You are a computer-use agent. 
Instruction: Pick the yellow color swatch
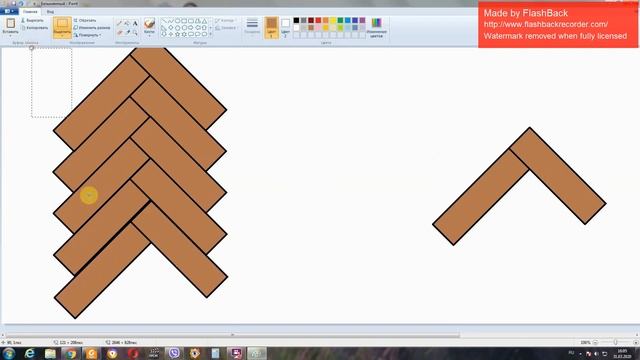pyautogui.click(x=333, y=20)
